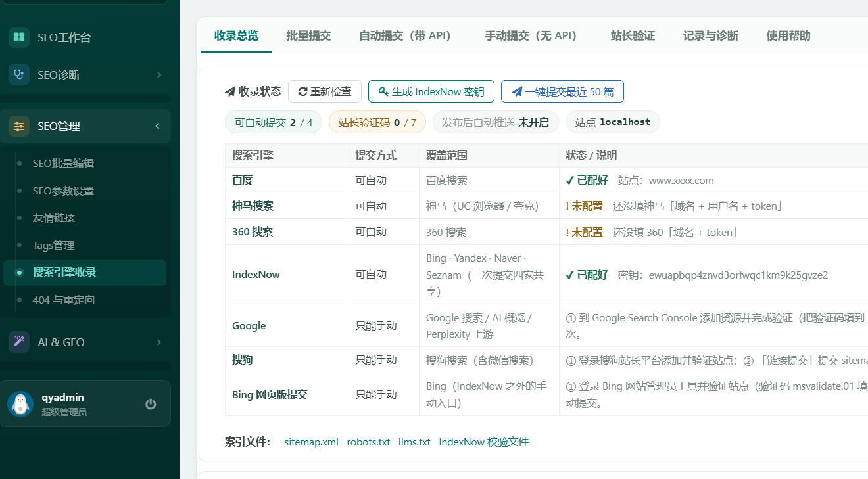Click the 搜索引擎 column header

(253, 155)
